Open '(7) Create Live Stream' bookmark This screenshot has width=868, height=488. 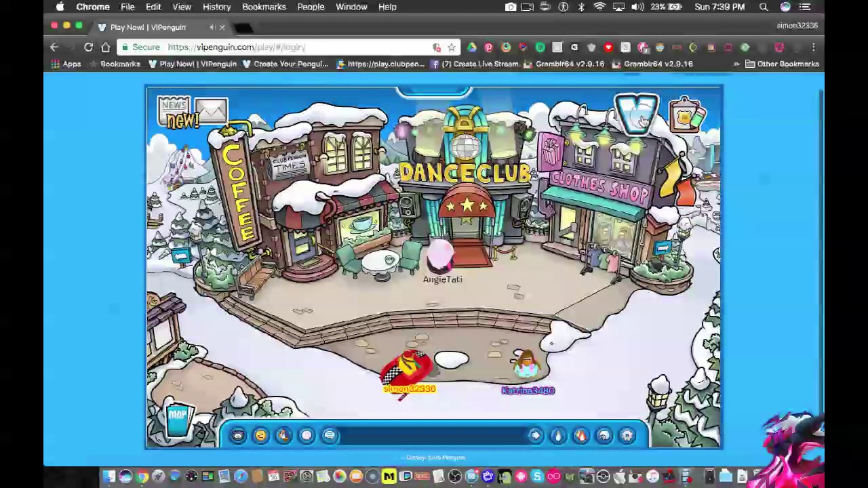pos(474,64)
